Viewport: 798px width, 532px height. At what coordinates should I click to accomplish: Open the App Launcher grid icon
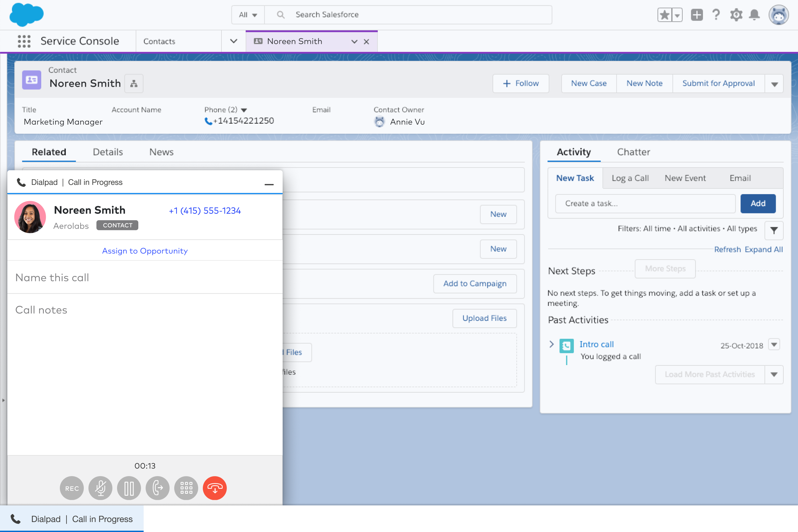(x=24, y=41)
